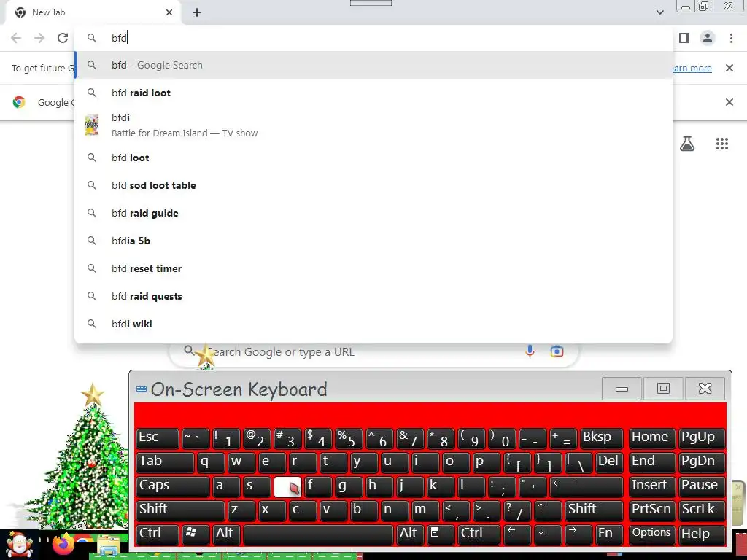747x560 pixels.
Task: Open Firefox from the taskbar
Action: coord(63,545)
